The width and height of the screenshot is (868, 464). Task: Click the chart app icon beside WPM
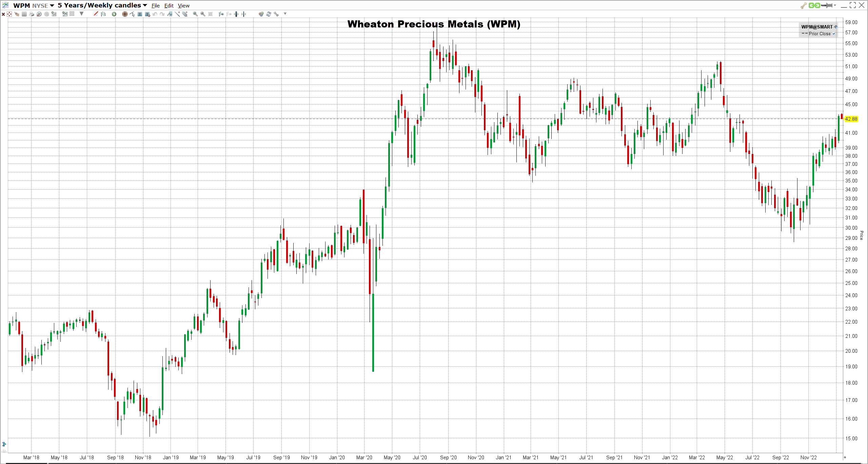(5, 5)
